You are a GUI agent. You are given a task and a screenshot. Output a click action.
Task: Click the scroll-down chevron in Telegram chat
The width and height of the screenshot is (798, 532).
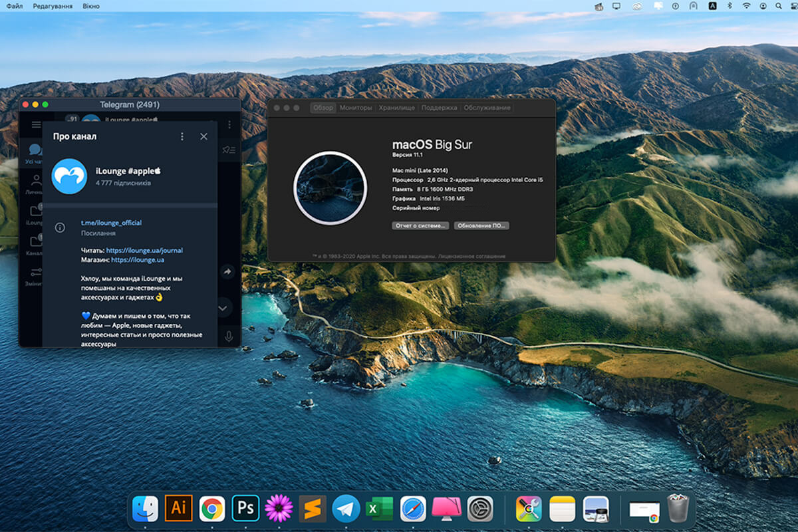pos(223,308)
